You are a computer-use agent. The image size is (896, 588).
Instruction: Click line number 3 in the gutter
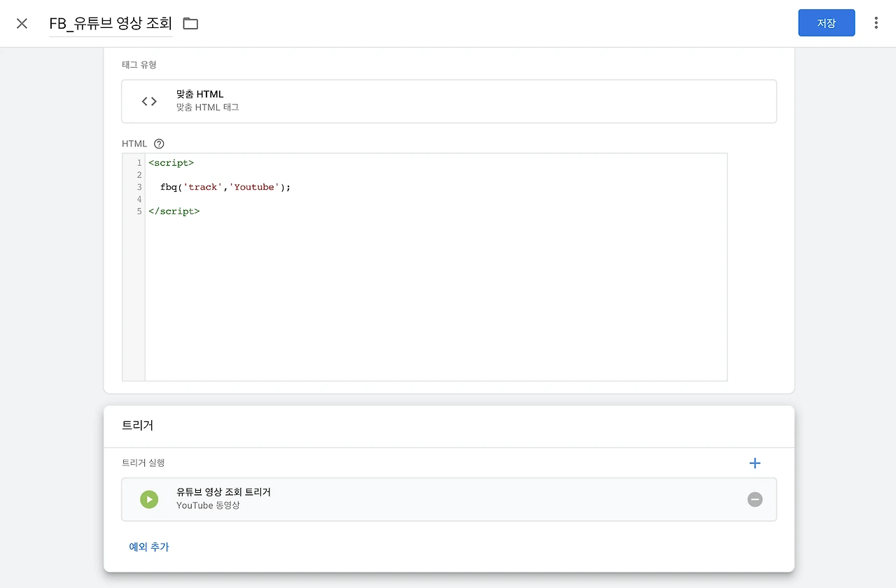click(140, 187)
